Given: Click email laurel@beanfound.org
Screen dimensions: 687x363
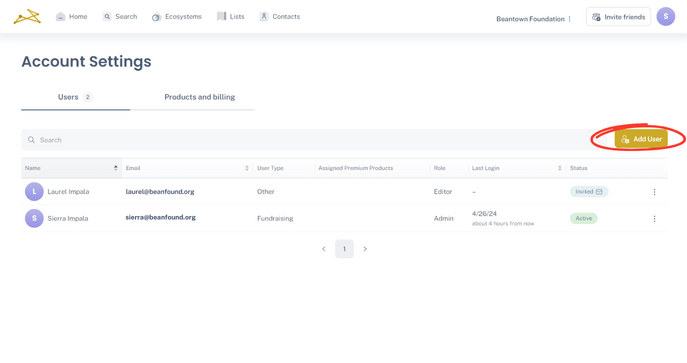Looking at the screenshot, I should tap(160, 192).
